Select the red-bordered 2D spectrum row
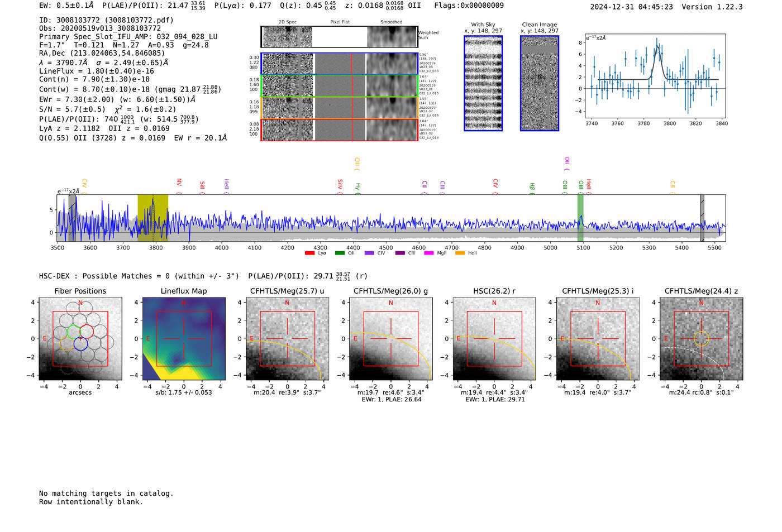The height and width of the screenshot is (532, 782). (x=340, y=130)
